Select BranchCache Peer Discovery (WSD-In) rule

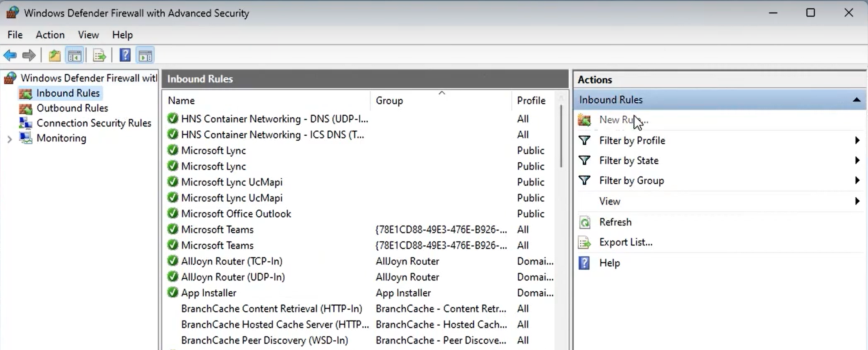tap(264, 340)
